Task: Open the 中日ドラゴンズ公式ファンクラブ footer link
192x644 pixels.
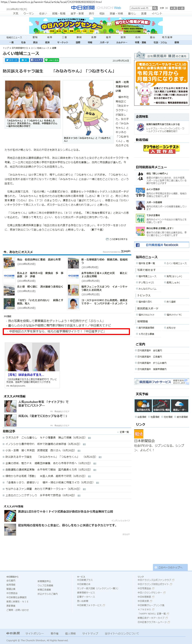Action: (x=154, y=580)
